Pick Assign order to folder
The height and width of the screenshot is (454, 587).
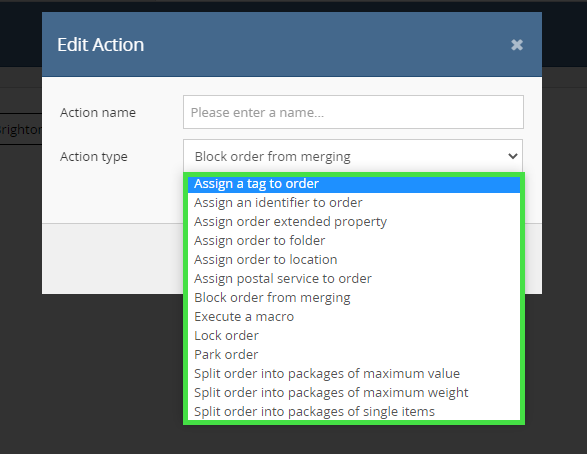point(354,241)
